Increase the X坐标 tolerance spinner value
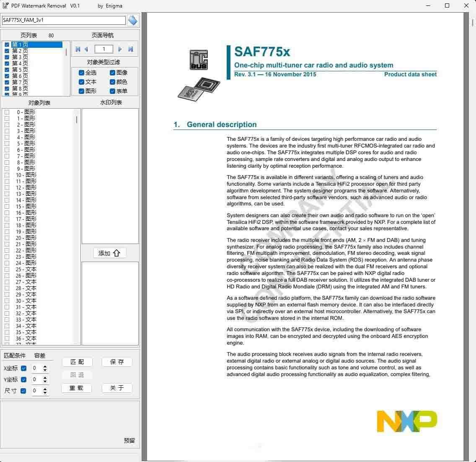The width and height of the screenshot is (476, 462). [x=45, y=366]
